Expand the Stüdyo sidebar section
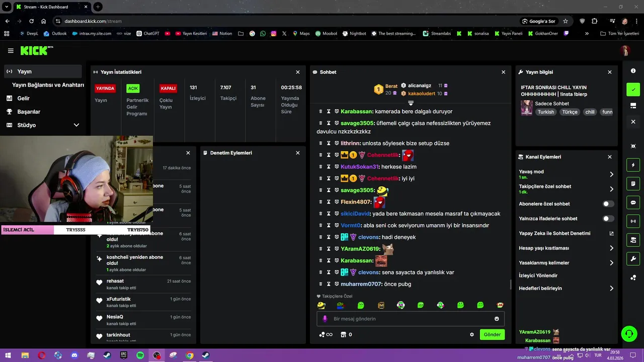644x362 pixels. point(76,125)
